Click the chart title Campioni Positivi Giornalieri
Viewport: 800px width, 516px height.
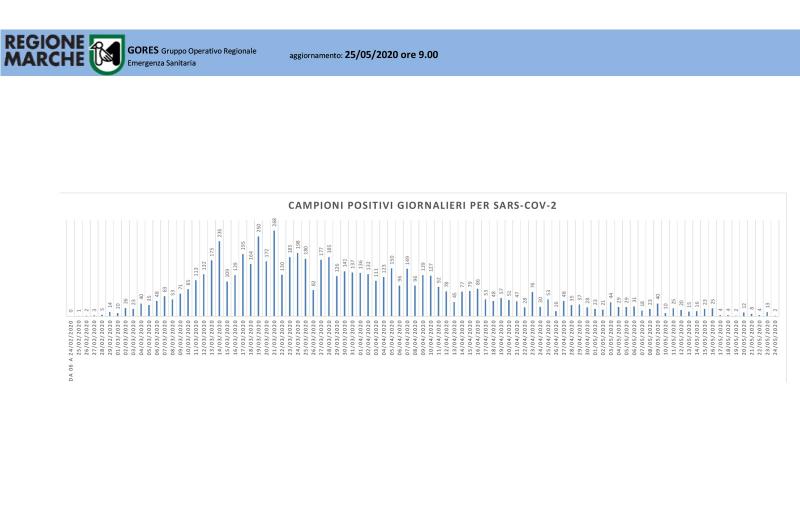[422, 205]
